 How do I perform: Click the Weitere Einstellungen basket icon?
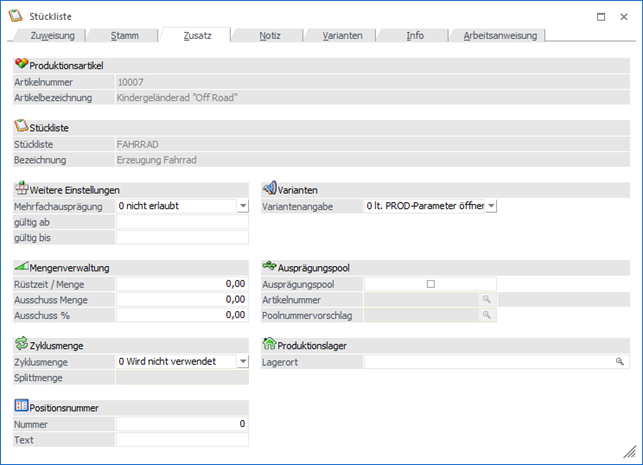[21, 189]
